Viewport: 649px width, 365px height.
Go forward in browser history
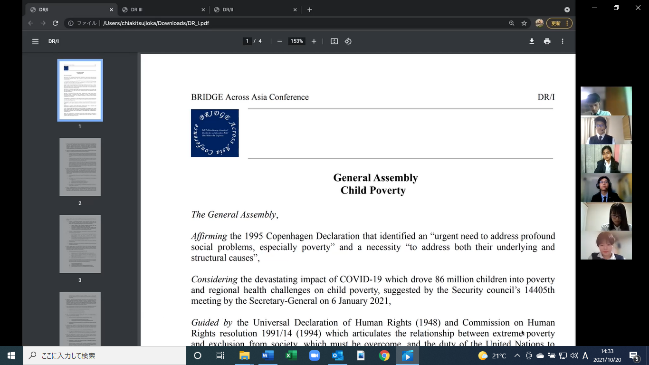(x=43, y=23)
